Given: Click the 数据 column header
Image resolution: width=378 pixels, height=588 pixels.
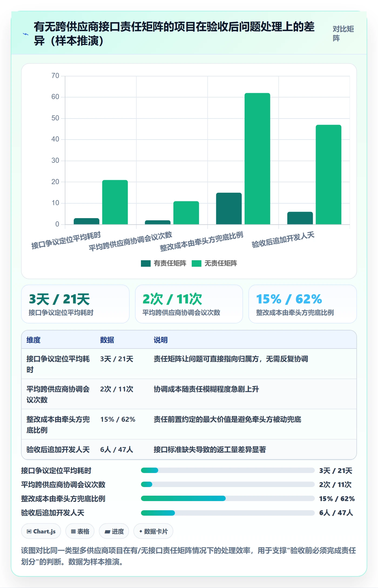Looking at the screenshot, I should (x=107, y=340).
